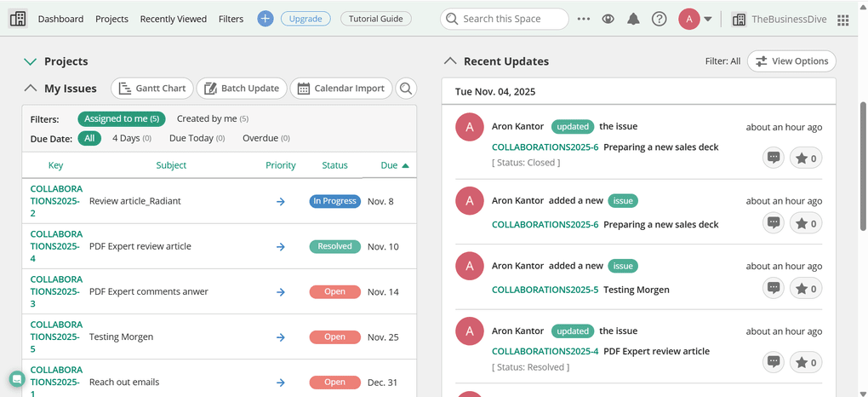868x397 pixels.
Task: Click the Upgrade button
Action: (306, 19)
